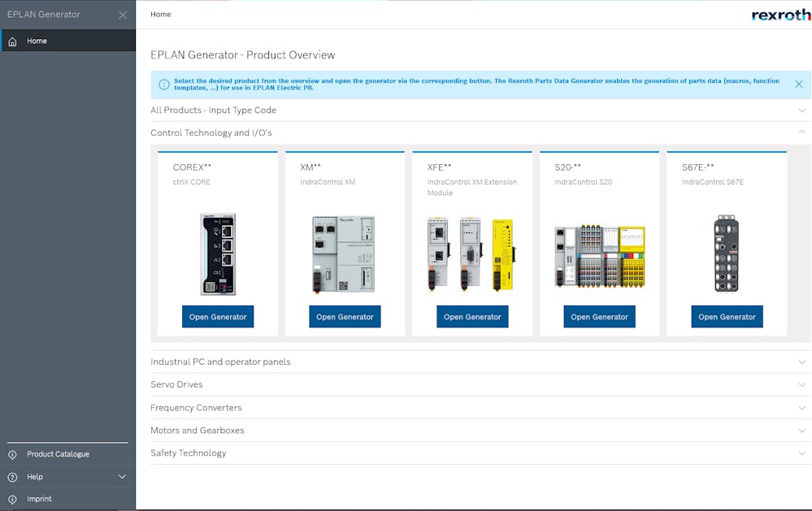Click the XM Extension Module product image

click(471, 254)
